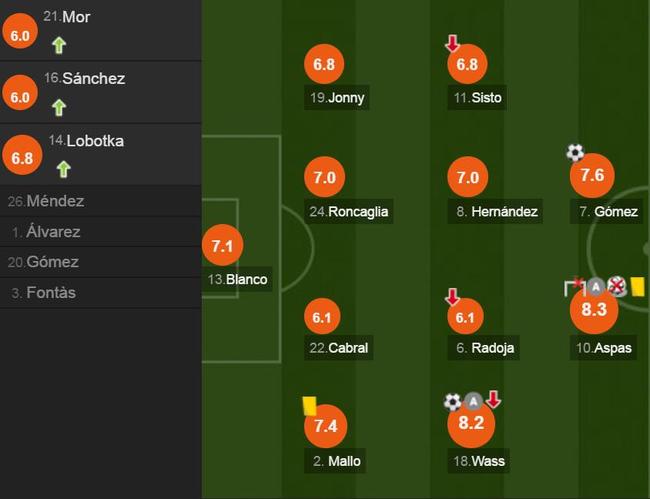
Task: Open the 24.Roncaglia player label
Action: click(x=349, y=211)
